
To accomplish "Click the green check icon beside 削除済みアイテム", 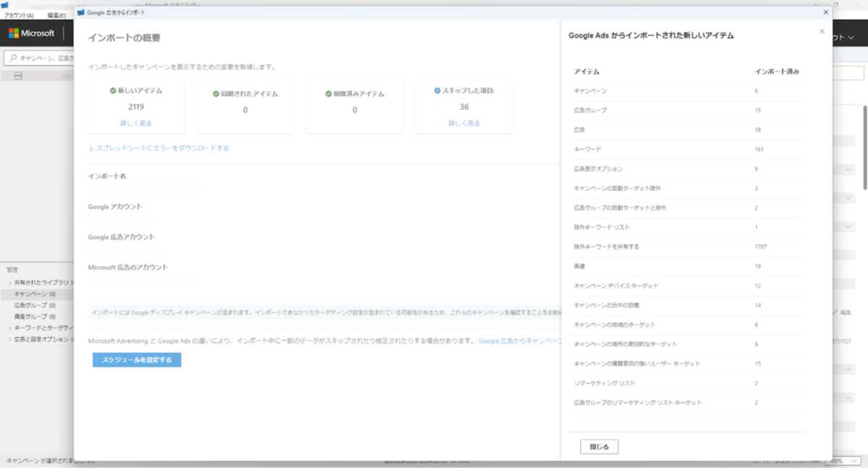I will point(328,93).
